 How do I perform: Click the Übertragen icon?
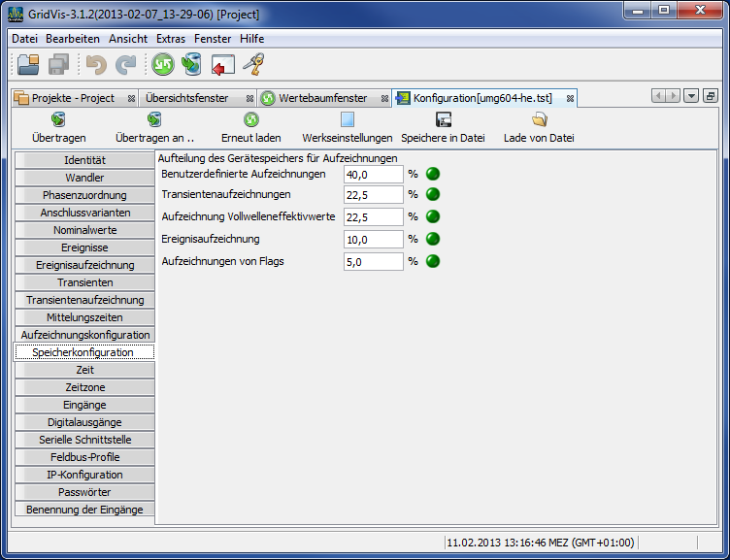(x=58, y=119)
